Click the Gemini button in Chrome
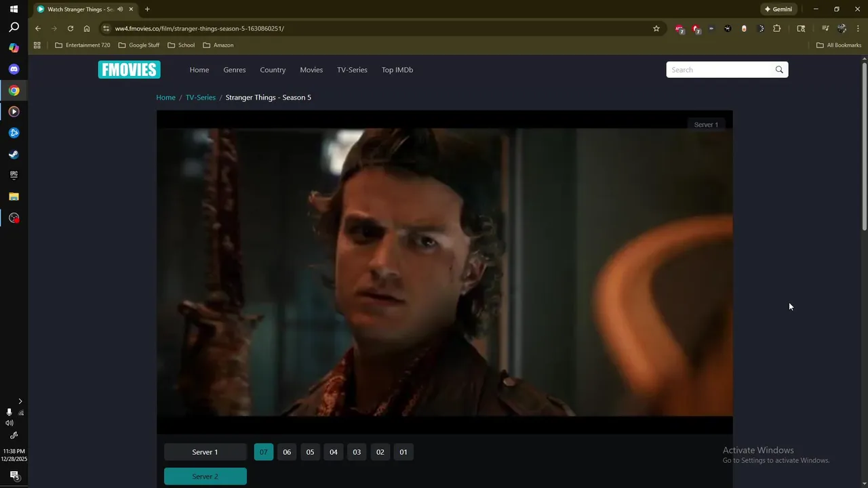 [778, 9]
